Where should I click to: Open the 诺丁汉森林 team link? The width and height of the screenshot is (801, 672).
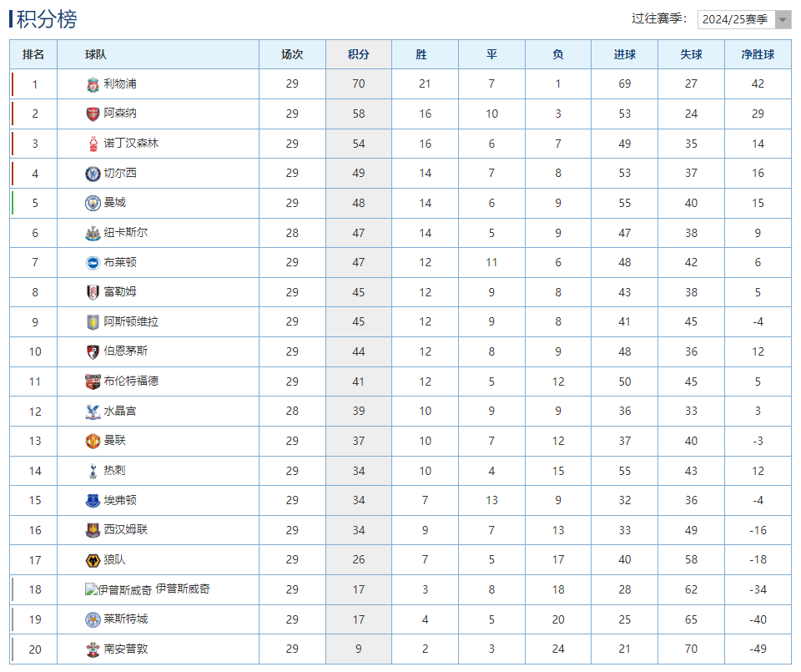tap(131, 144)
